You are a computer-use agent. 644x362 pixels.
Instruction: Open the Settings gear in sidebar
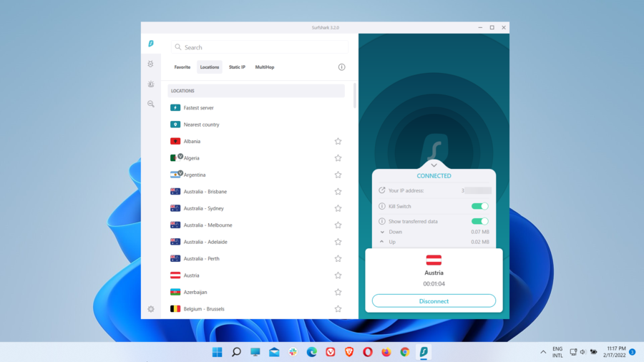pos(151,309)
